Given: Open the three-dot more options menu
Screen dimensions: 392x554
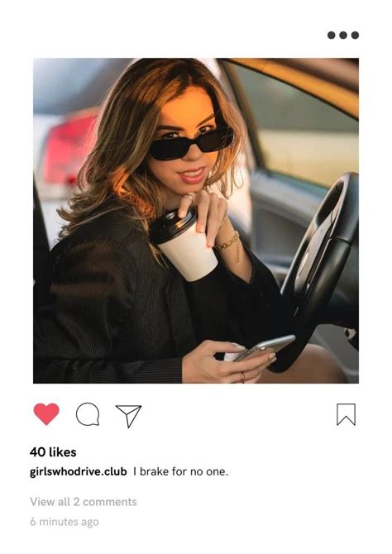Looking at the screenshot, I should tap(343, 35).
